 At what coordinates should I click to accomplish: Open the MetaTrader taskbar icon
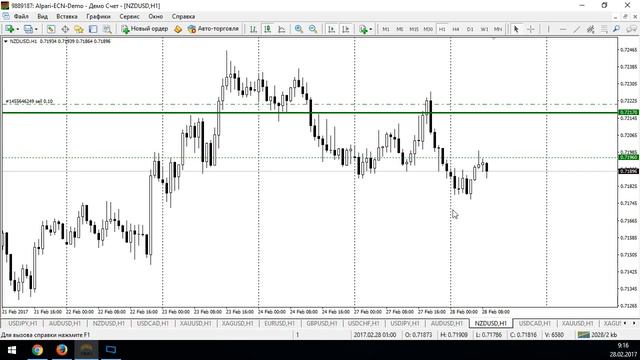(86, 350)
